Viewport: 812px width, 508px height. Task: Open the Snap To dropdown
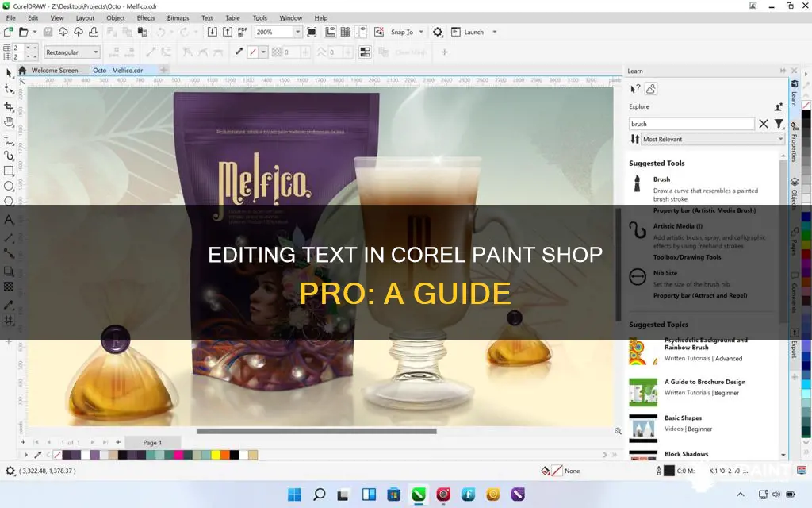pyautogui.click(x=421, y=32)
